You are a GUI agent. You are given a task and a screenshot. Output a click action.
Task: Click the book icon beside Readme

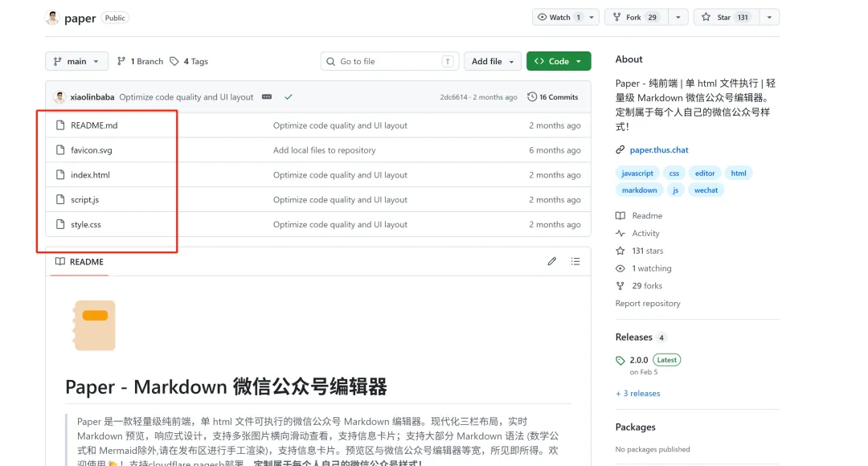click(x=620, y=216)
